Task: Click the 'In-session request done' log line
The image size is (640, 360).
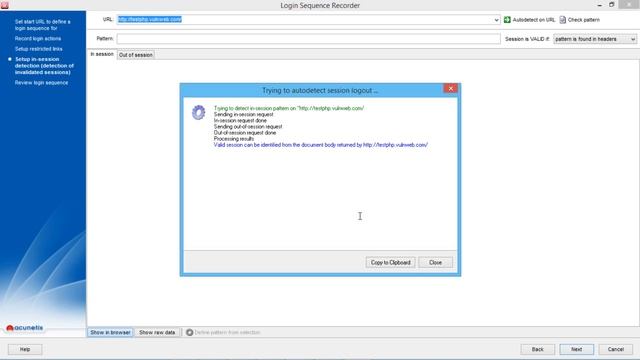Action: (240, 120)
